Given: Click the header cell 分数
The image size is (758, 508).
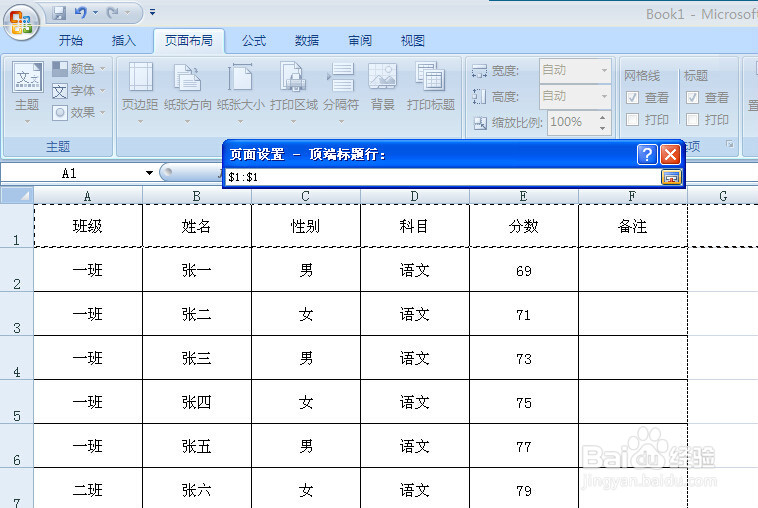Looking at the screenshot, I should (524, 226).
